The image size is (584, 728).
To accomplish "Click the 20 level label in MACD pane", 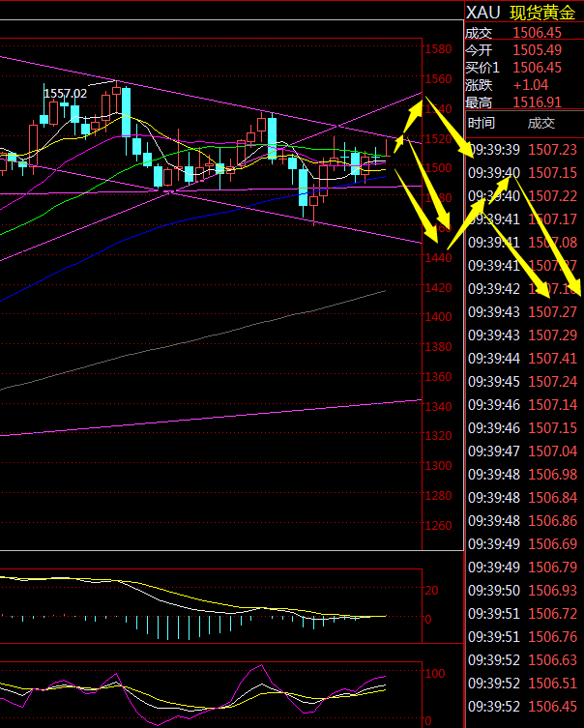I will point(432,590).
